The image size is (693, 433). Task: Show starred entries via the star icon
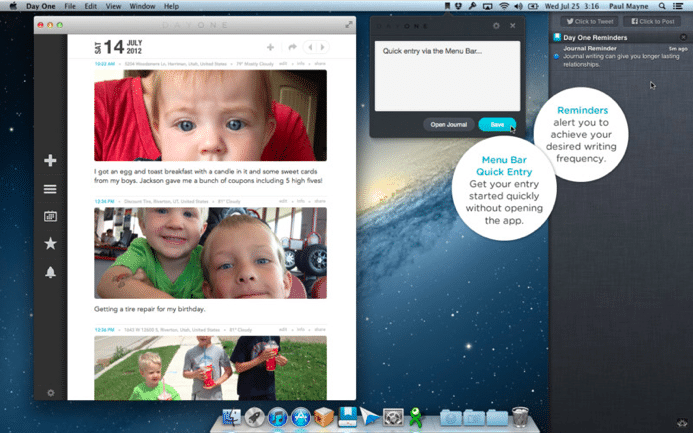pyautogui.click(x=50, y=244)
